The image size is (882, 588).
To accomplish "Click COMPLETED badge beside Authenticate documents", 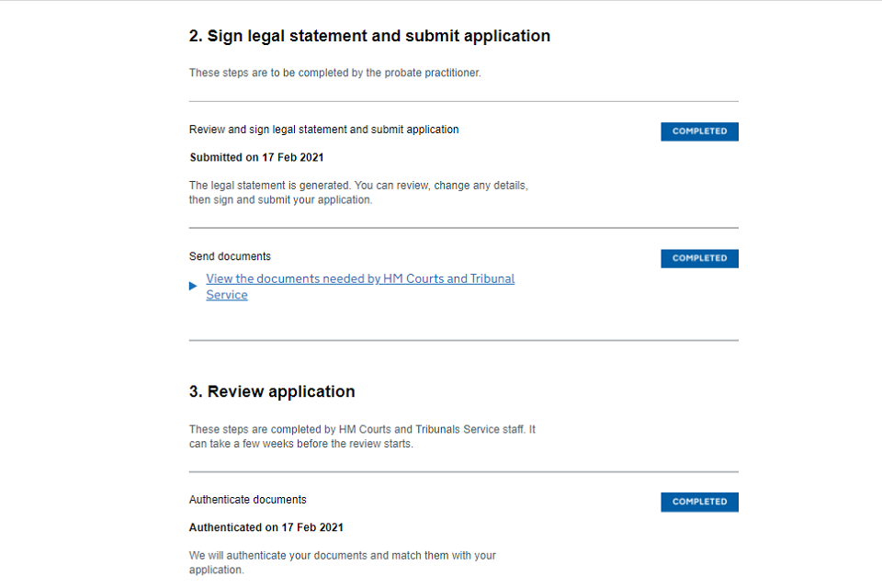I will pos(699,502).
